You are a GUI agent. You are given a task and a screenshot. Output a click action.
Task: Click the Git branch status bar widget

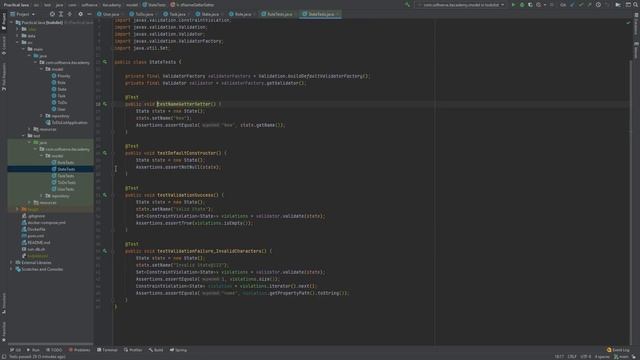(622, 356)
